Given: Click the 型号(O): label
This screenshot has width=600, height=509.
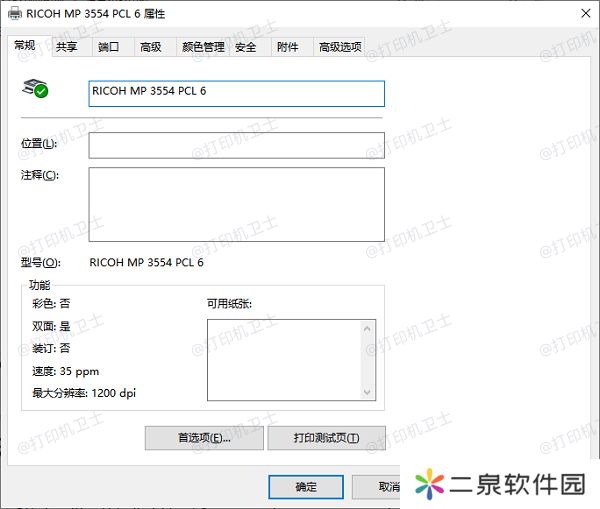Looking at the screenshot, I should (41, 263).
